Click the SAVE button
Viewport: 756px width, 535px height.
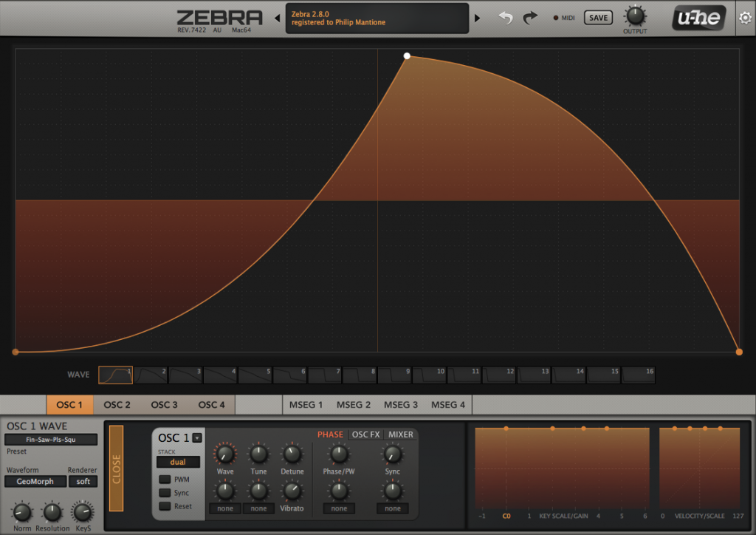tap(598, 17)
